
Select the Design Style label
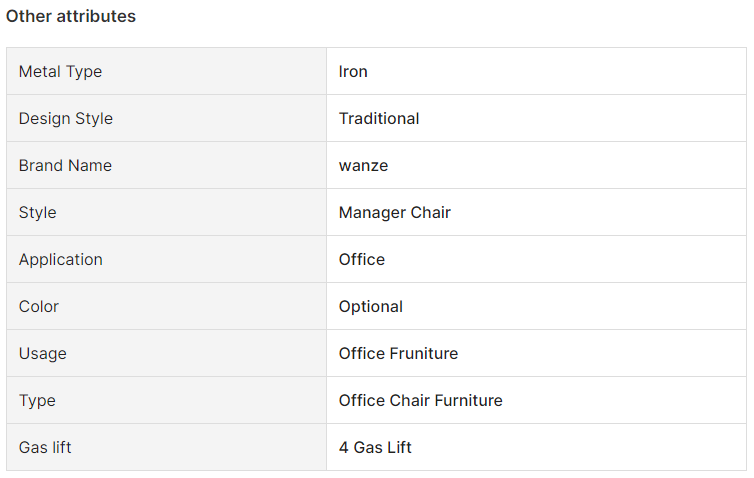coord(66,118)
